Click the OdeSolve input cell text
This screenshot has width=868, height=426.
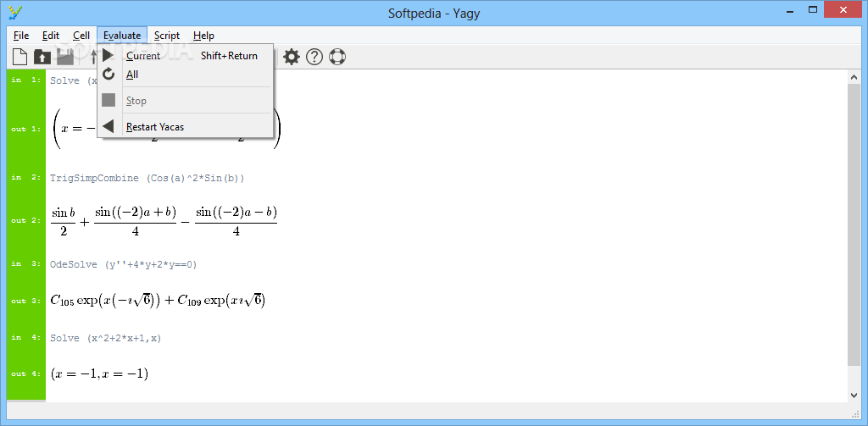[x=124, y=264]
